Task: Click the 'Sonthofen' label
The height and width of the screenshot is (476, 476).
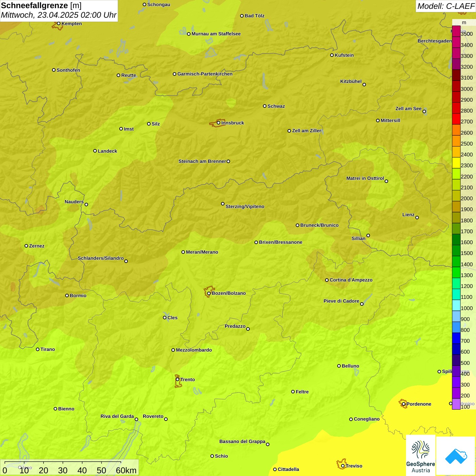Action: tap(68, 70)
